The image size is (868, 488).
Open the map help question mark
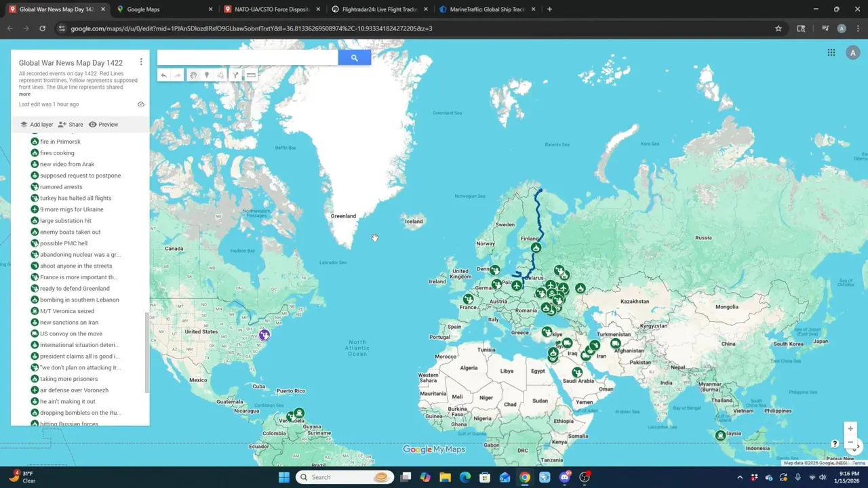(835, 444)
